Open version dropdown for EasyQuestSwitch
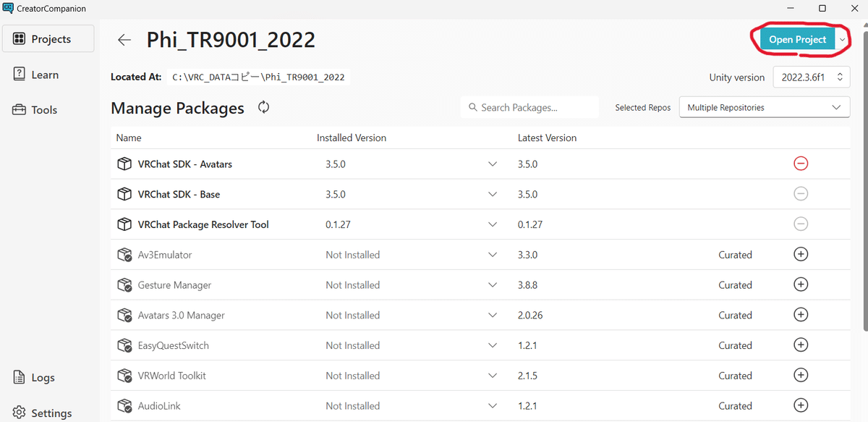 pos(493,346)
